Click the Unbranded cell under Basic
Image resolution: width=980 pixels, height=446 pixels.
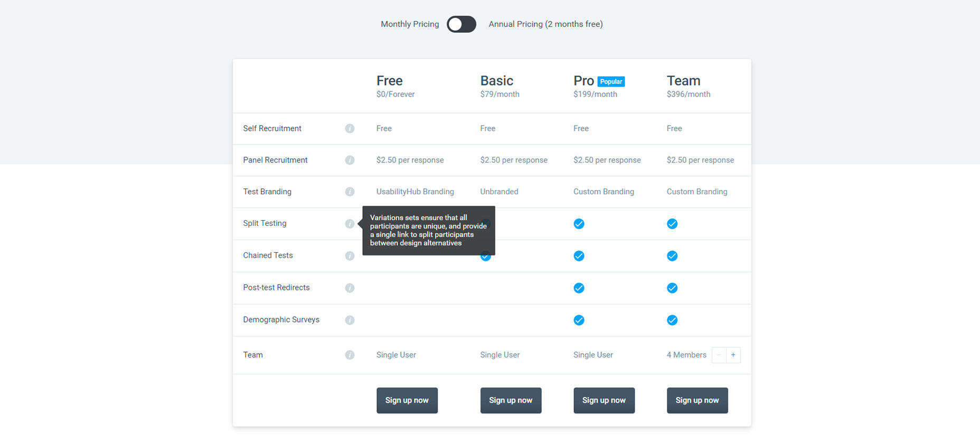point(499,192)
